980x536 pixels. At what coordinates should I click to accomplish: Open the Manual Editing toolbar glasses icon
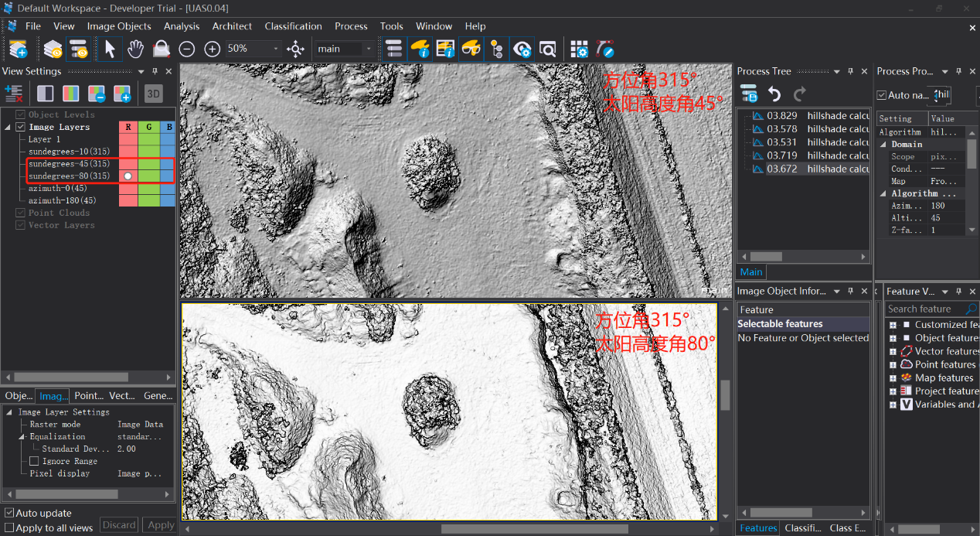pyautogui.click(x=471, y=49)
